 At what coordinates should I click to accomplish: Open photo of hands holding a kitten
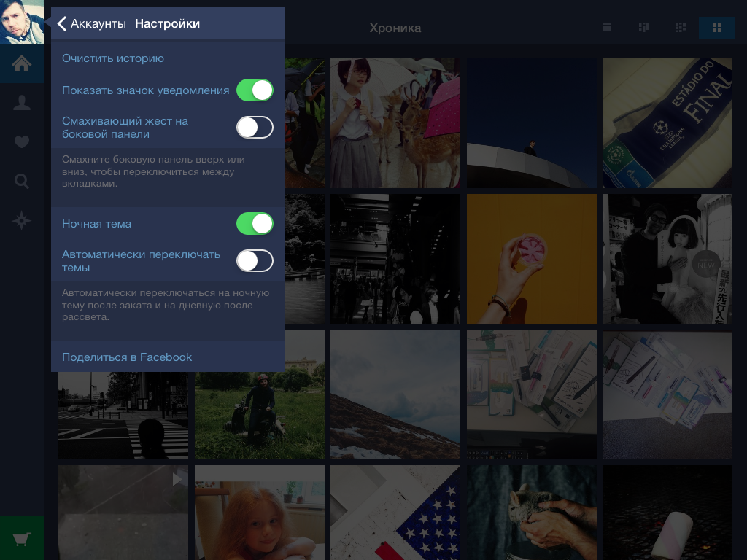coord(532,513)
